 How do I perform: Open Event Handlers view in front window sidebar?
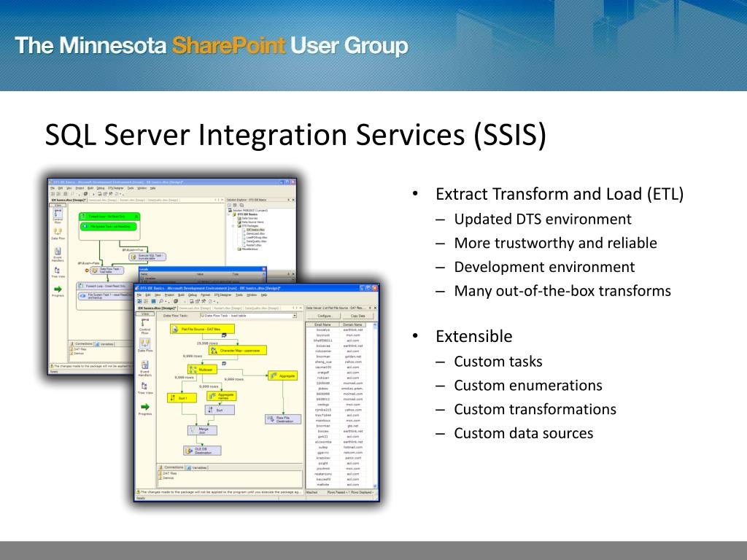[x=145, y=365]
